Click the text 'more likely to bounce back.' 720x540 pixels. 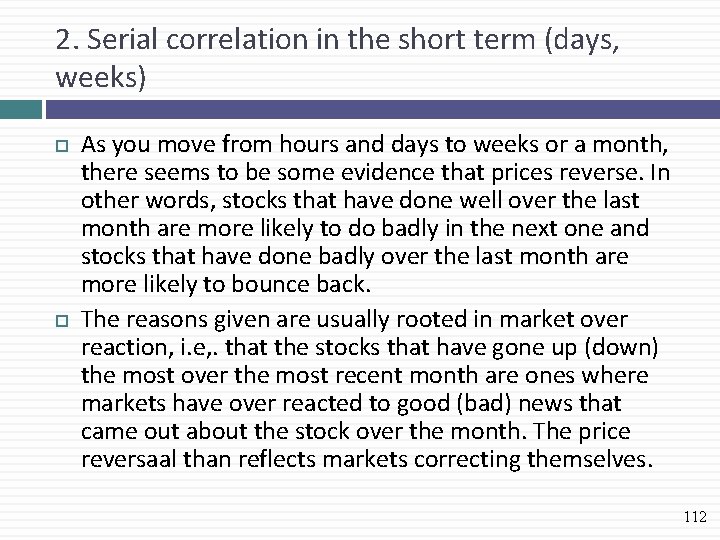pyautogui.click(x=226, y=284)
